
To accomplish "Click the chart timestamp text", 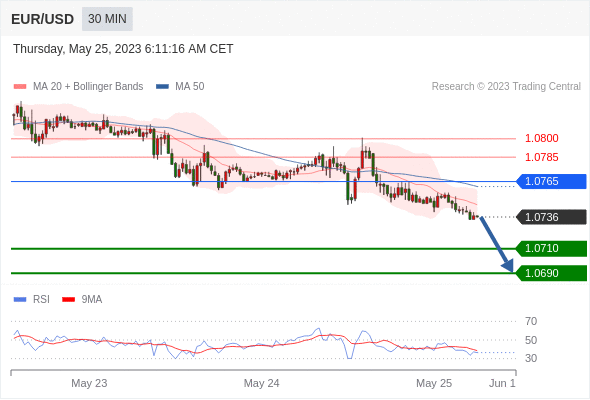I will (123, 49).
